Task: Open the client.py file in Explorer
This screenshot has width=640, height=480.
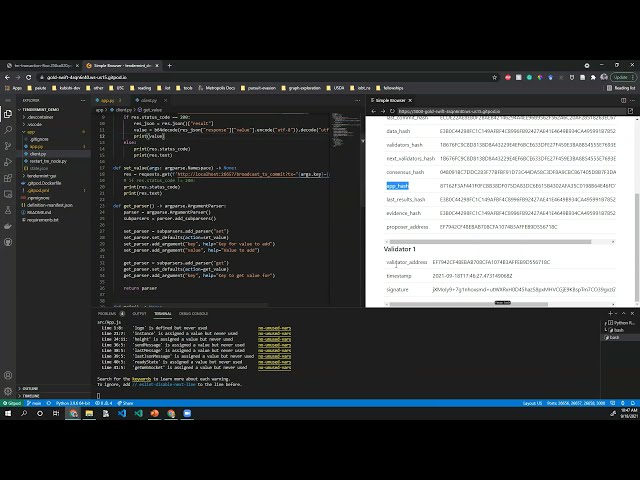Action: [x=38, y=154]
